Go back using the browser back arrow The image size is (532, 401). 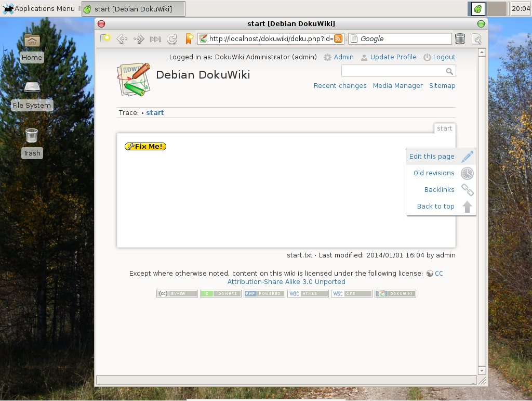point(122,39)
